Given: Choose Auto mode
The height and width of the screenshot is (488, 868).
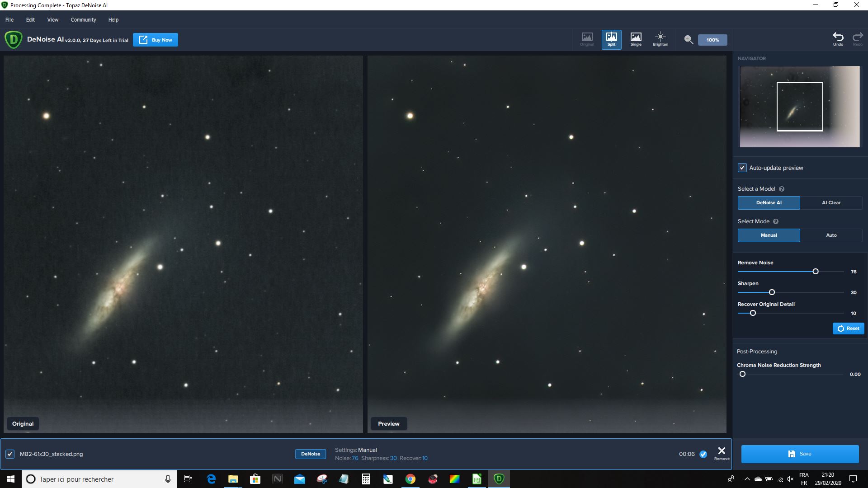Looking at the screenshot, I should [x=831, y=235].
